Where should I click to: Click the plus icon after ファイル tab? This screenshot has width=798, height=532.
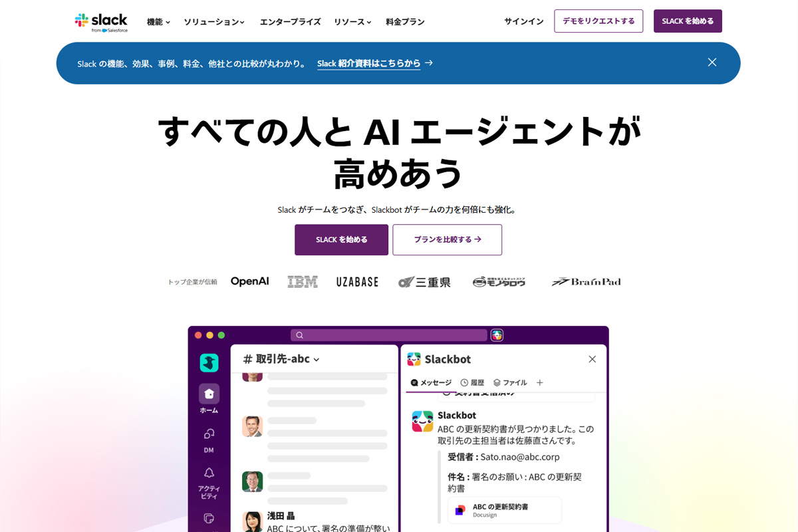[x=540, y=383]
